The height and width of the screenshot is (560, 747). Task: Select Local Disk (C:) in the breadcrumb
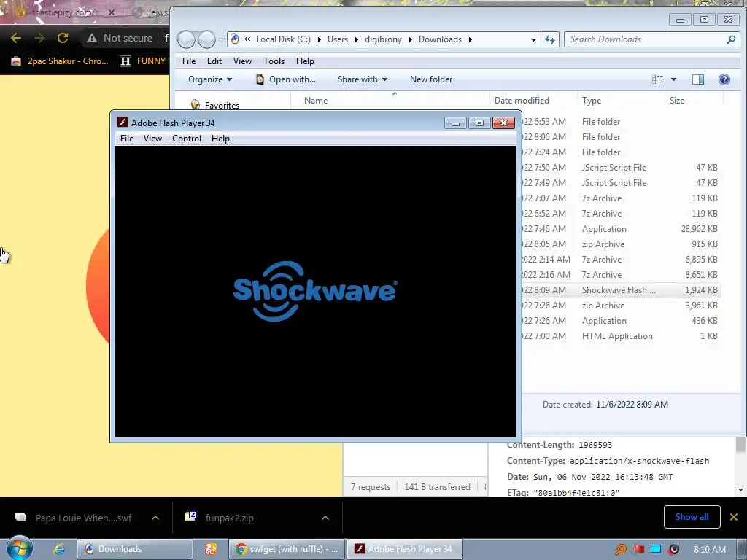(x=283, y=39)
